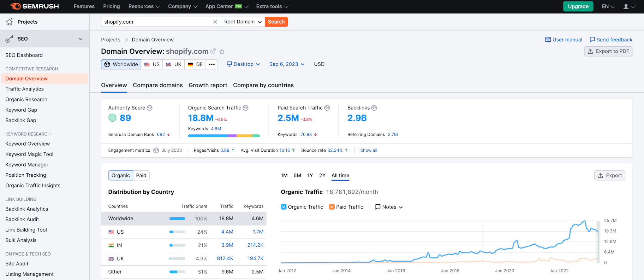Open the Desktop device dropdown
The height and width of the screenshot is (280, 644).
[x=243, y=64]
